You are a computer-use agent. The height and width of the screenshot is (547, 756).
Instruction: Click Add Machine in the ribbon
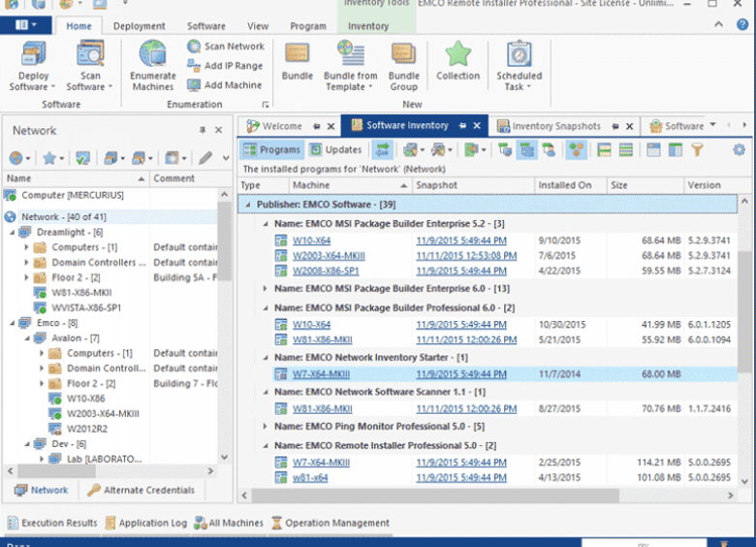click(x=225, y=85)
